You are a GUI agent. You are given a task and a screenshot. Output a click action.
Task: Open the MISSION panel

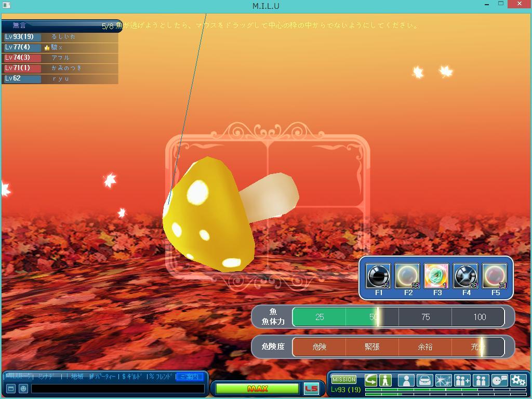coord(344,379)
